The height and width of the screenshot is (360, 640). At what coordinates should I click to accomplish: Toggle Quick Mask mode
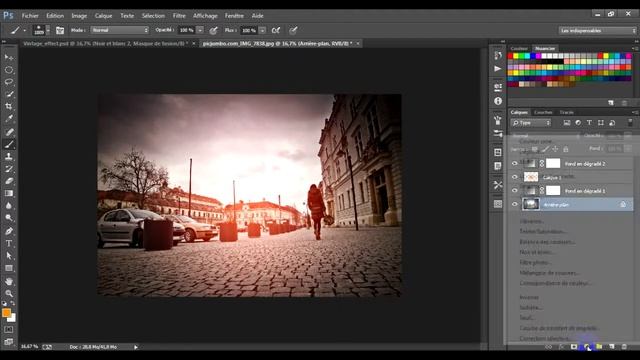pyautogui.click(x=9, y=329)
